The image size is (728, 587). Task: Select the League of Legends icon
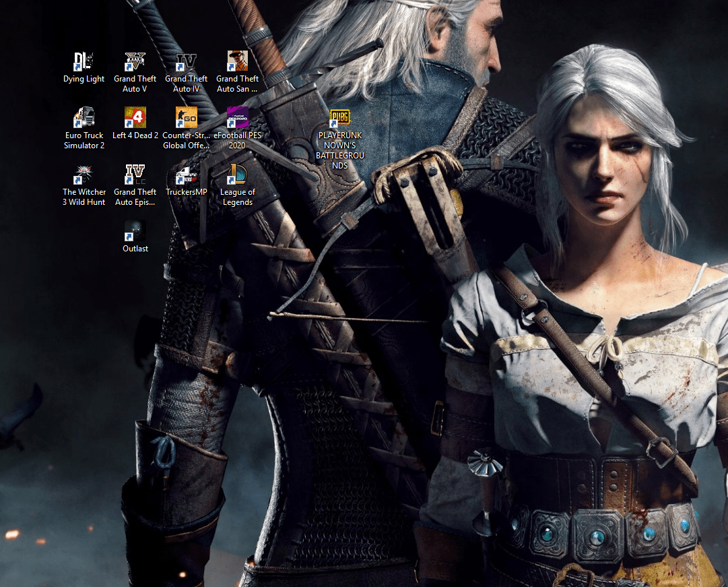tap(237, 175)
